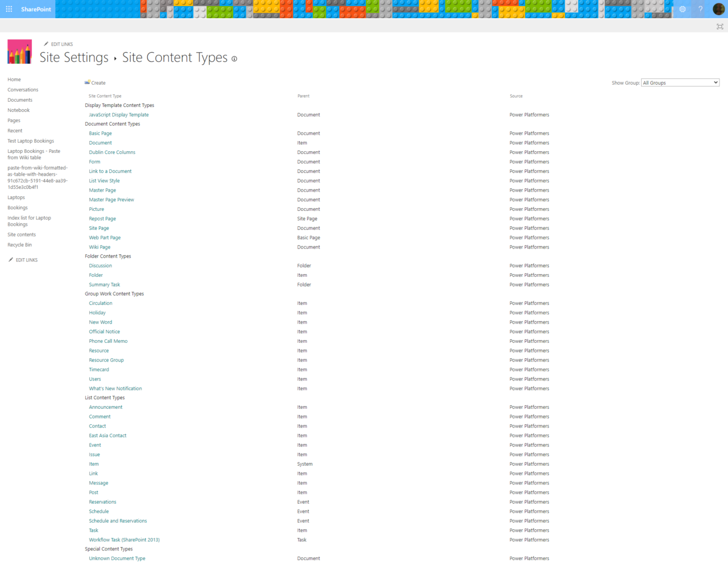This screenshot has height=576, width=728.
Task: Open the Wiki Page content type
Action: click(x=99, y=247)
